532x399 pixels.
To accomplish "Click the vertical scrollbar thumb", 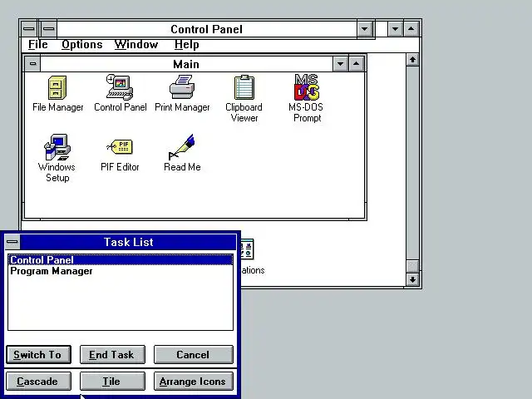I will click(412, 266).
